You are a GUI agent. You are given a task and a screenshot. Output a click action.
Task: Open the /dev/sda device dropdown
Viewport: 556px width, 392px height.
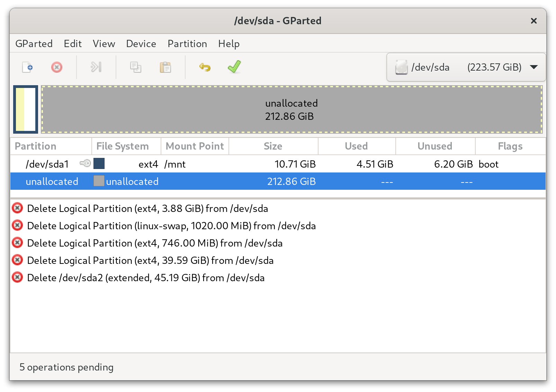[466, 67]
